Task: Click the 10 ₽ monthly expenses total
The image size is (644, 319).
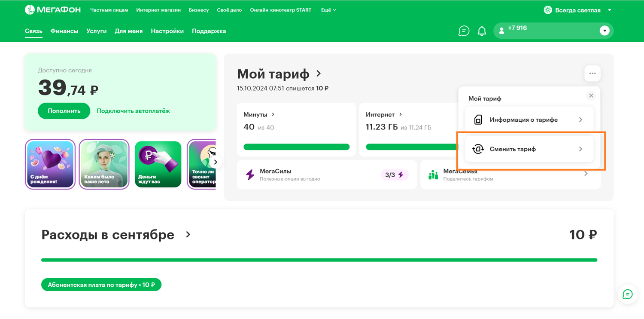Action: click(x=583, y=235)
